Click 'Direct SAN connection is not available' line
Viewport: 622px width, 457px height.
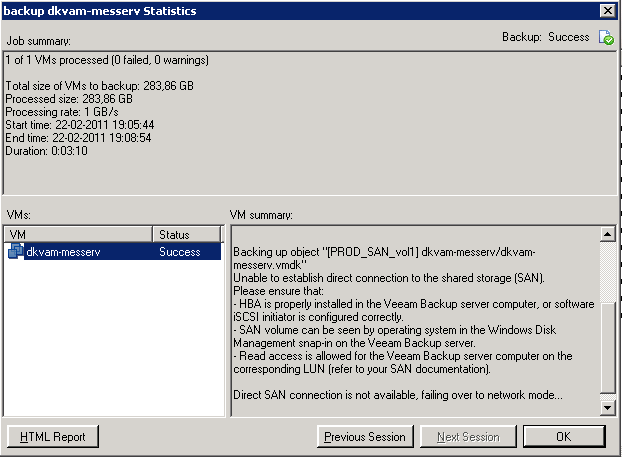tap(398, 395)
